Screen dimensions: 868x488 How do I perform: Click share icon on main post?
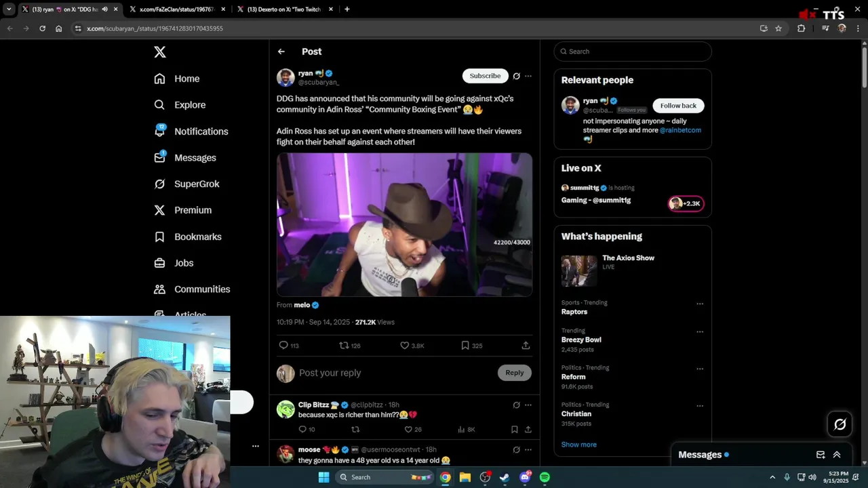click(x=526, y=346)
